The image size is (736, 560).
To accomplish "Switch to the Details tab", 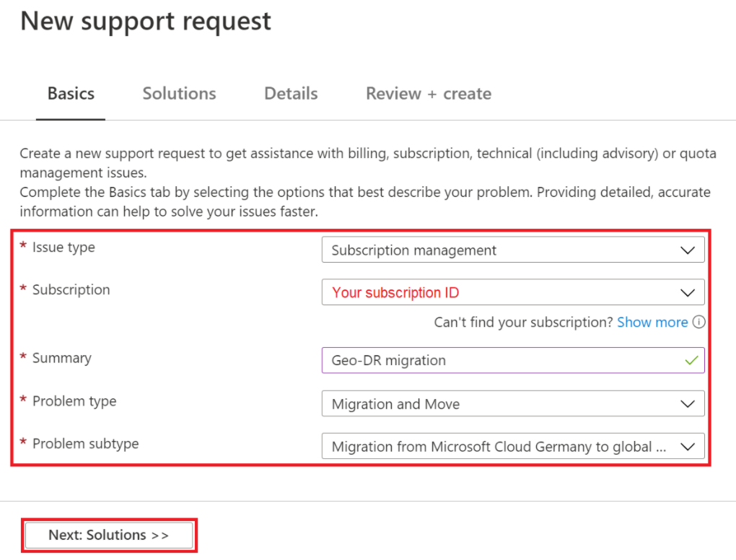I will tap(290, 93).
